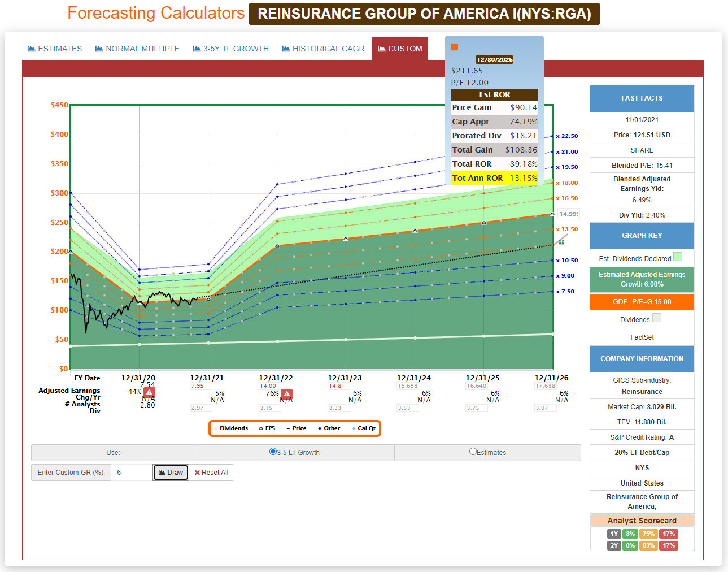This screenshot has width=728, height=572.
Task: Select the 3-5 LT Growth radio button
Action: [x=273, y=452]
